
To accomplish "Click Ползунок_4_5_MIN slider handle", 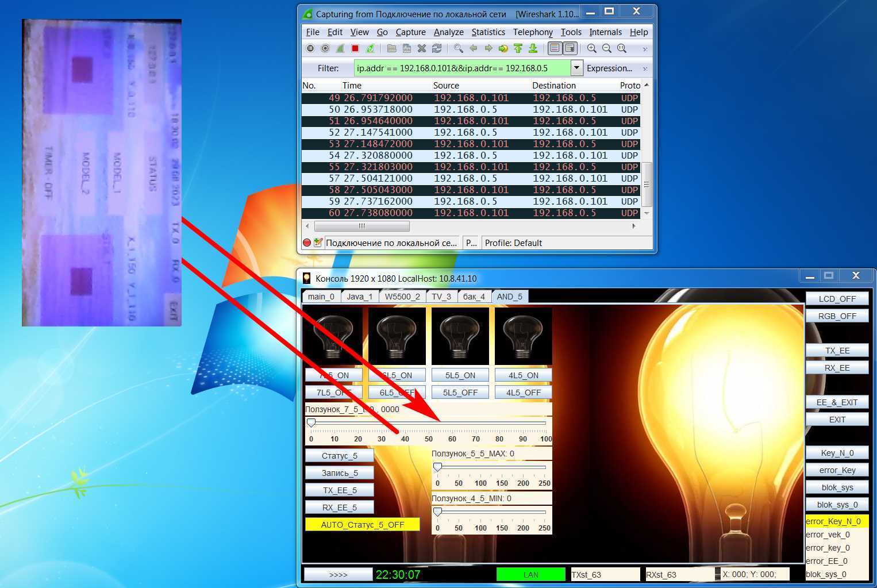I will [437, 512].
